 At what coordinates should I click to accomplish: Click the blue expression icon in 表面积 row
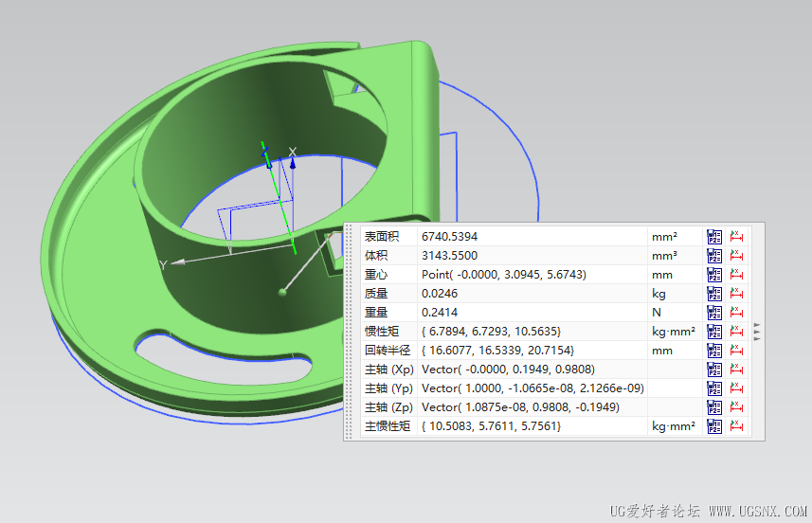pyautogui.click(x=714, y=237)
